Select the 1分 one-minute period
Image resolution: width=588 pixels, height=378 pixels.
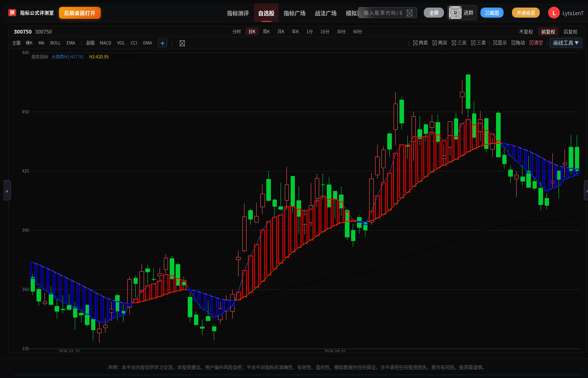(310, 32)
